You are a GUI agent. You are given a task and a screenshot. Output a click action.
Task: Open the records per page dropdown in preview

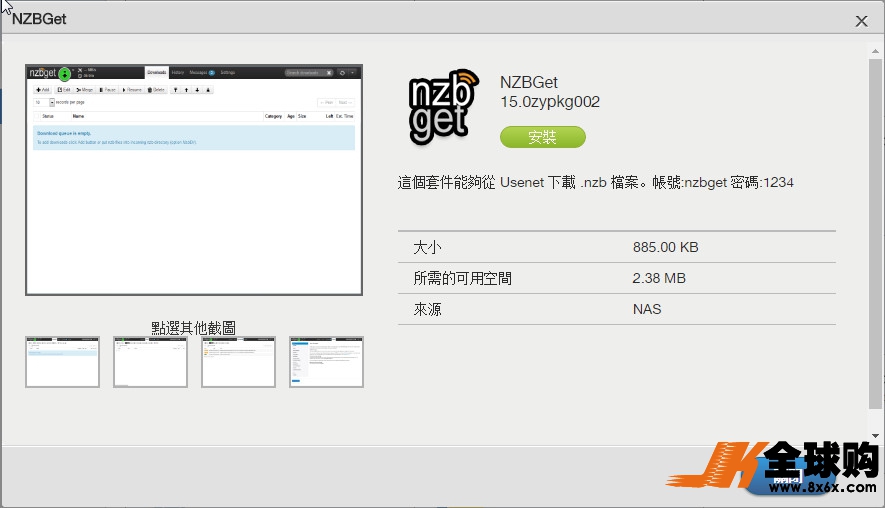[52, 102]
